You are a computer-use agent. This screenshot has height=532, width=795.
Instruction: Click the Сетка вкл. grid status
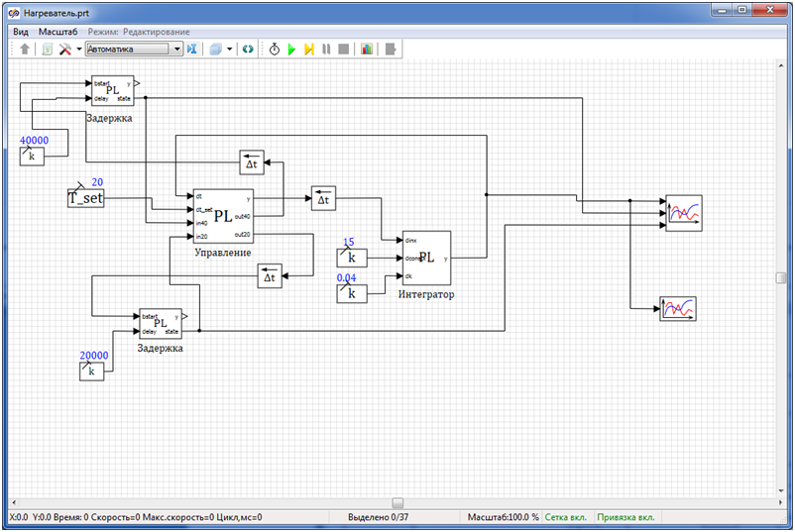click(x=565, y=517)
